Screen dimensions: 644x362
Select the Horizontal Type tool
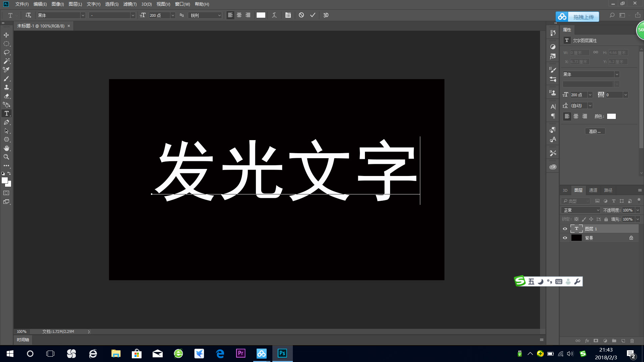pyautogui.click(x=6, y=113)
